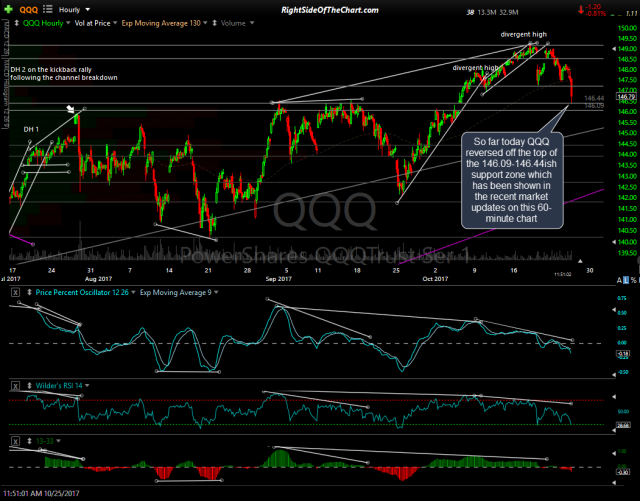Click the Sep 2017 date axis label

[278, 279]
